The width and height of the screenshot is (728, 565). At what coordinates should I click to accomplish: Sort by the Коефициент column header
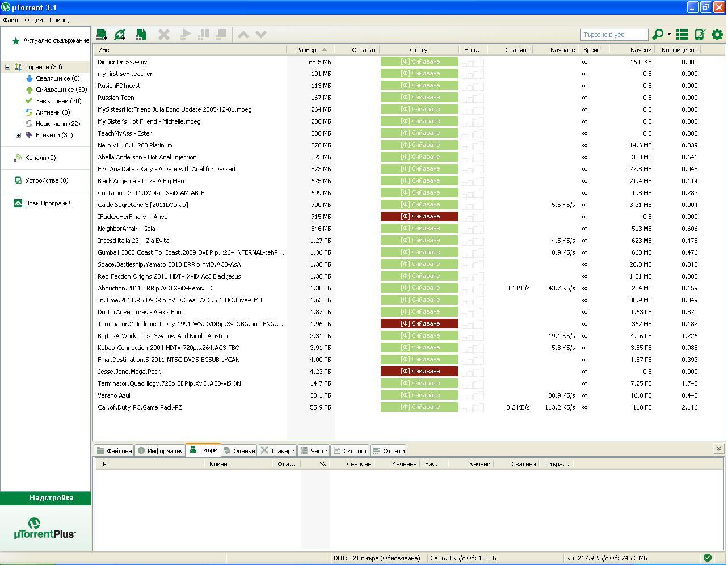[x=679, y=50]
